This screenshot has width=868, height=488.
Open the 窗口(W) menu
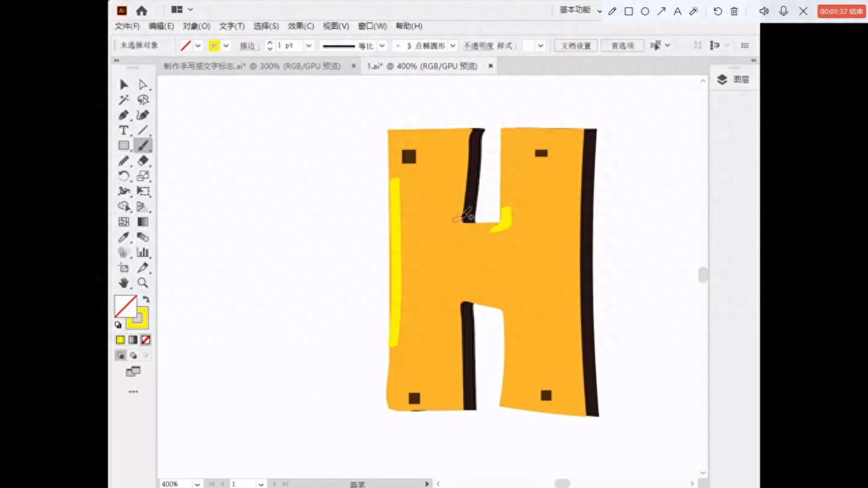pyautogui.click(x=372, y=26)
